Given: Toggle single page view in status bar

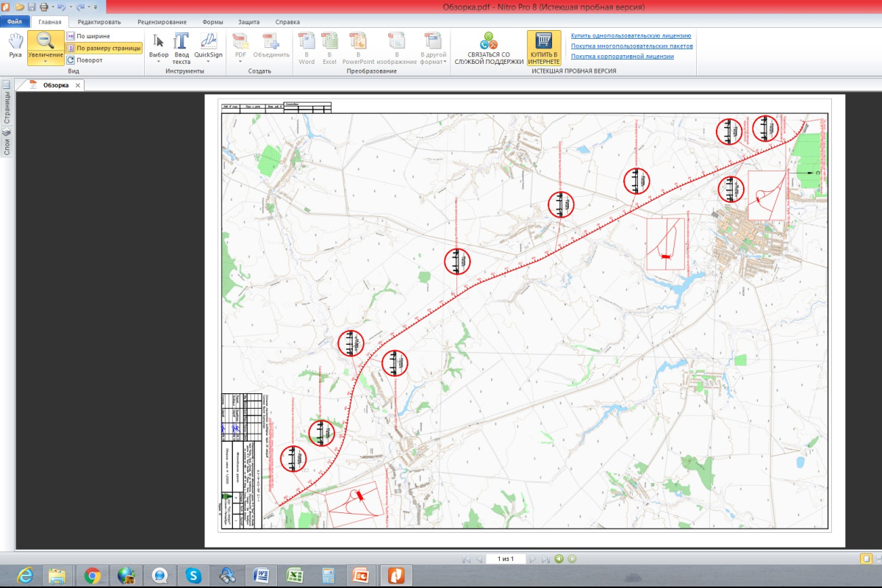Looking at the screenshot, I should tap(866, 559).
